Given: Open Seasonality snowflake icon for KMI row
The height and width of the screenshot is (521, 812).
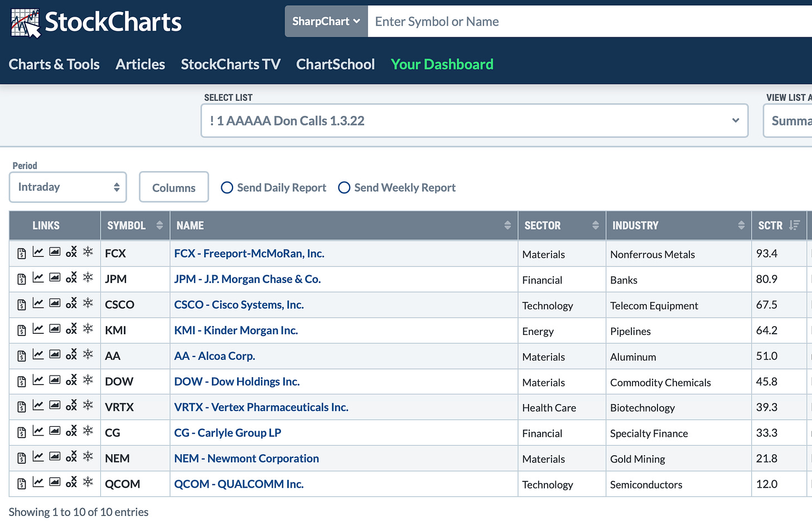Looking at the screenshot, I should point(88,328).
